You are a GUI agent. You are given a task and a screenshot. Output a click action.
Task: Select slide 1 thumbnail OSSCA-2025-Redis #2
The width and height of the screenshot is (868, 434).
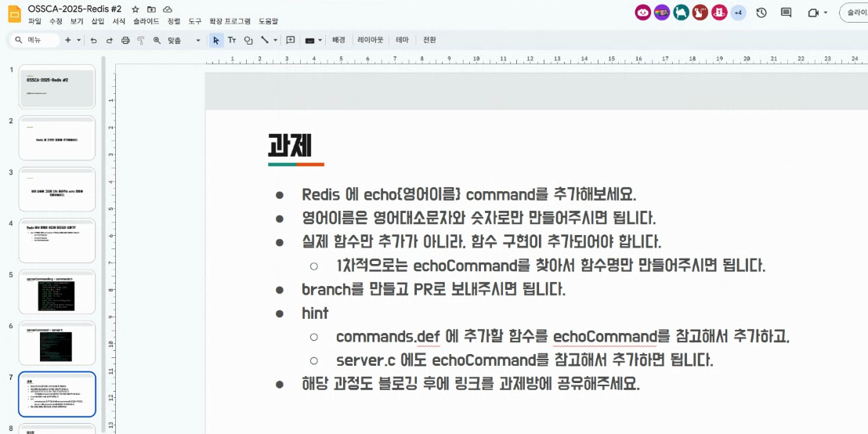coord(56,86)
